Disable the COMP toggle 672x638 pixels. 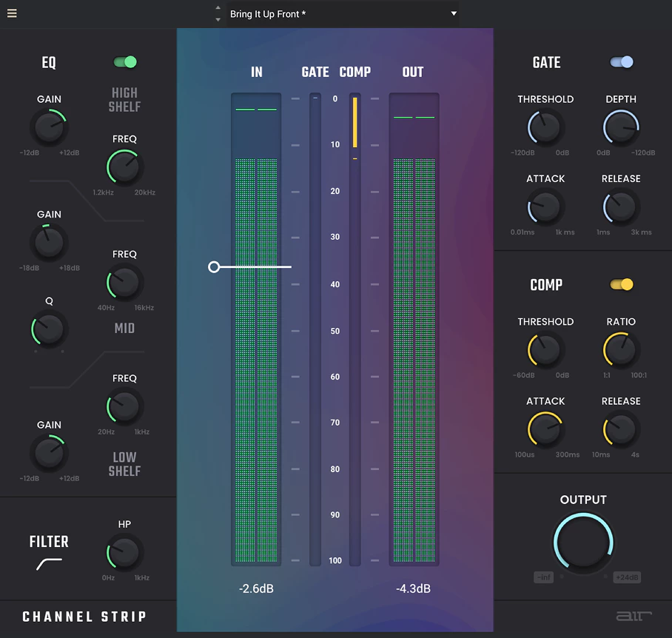[x=622, y=284]
